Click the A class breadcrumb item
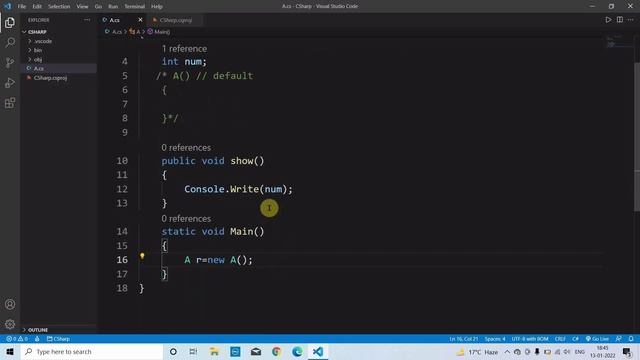 pos(135,31)
